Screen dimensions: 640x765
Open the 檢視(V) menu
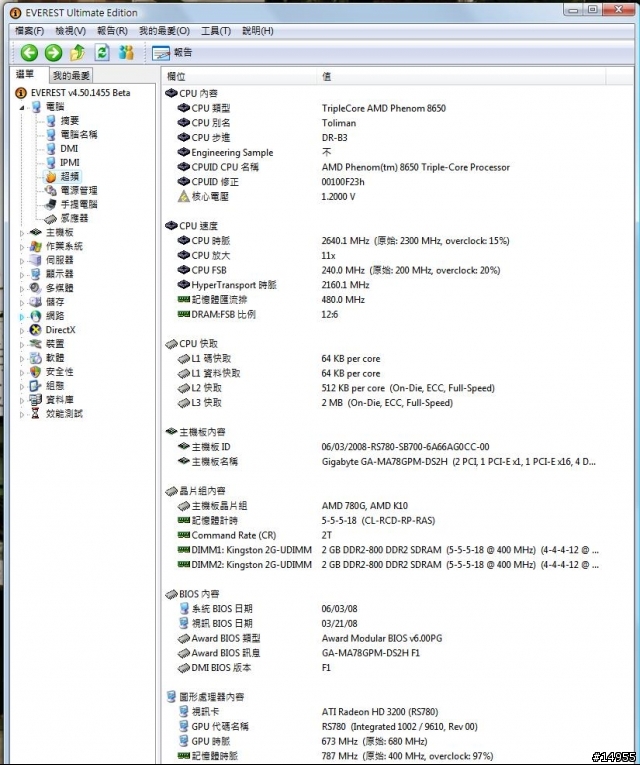[x=71, y=31]
